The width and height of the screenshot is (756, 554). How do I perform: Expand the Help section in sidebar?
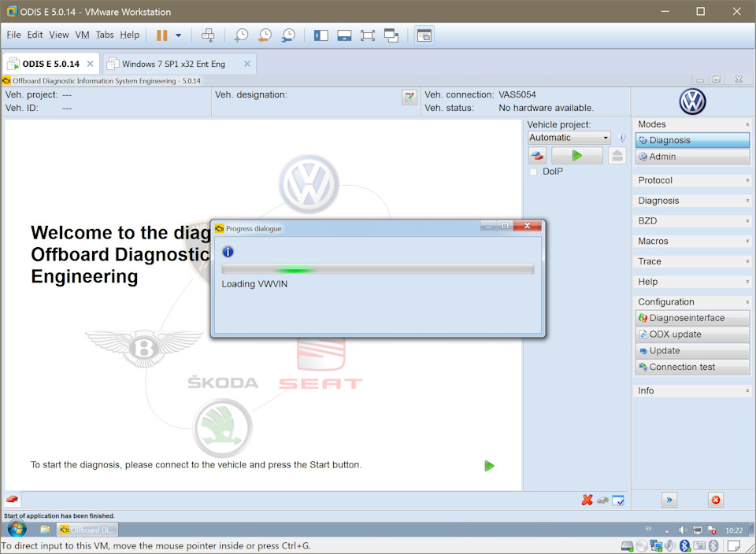click(x=692, y=282)
